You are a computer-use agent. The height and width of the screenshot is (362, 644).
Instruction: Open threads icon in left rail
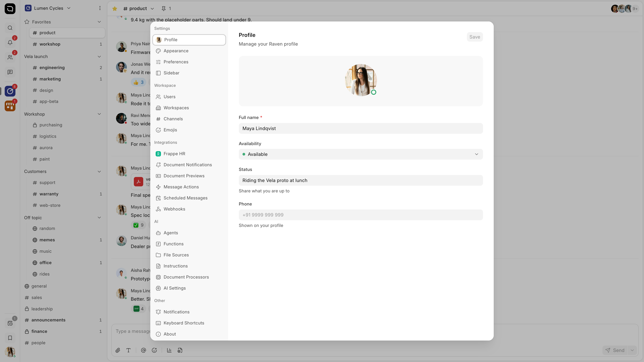(10, 72)
